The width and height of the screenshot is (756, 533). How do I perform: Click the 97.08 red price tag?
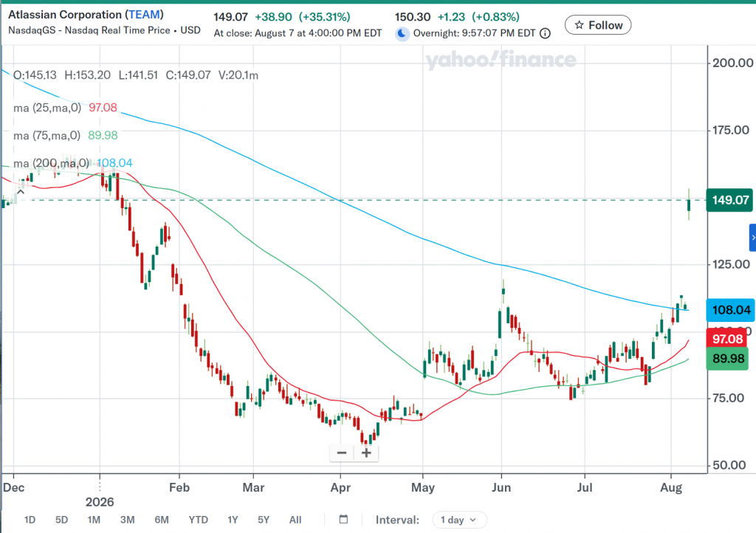tap(727, 339)
